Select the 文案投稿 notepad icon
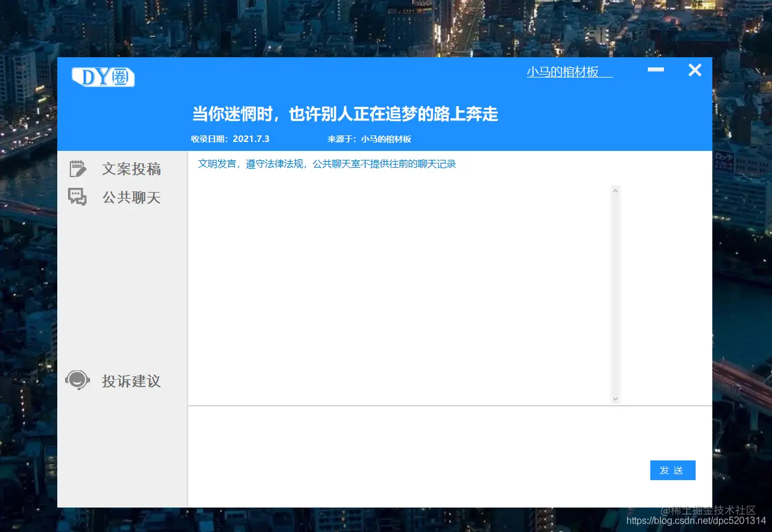The width and height of the screenshot is (772, 532). coord(78,168)
